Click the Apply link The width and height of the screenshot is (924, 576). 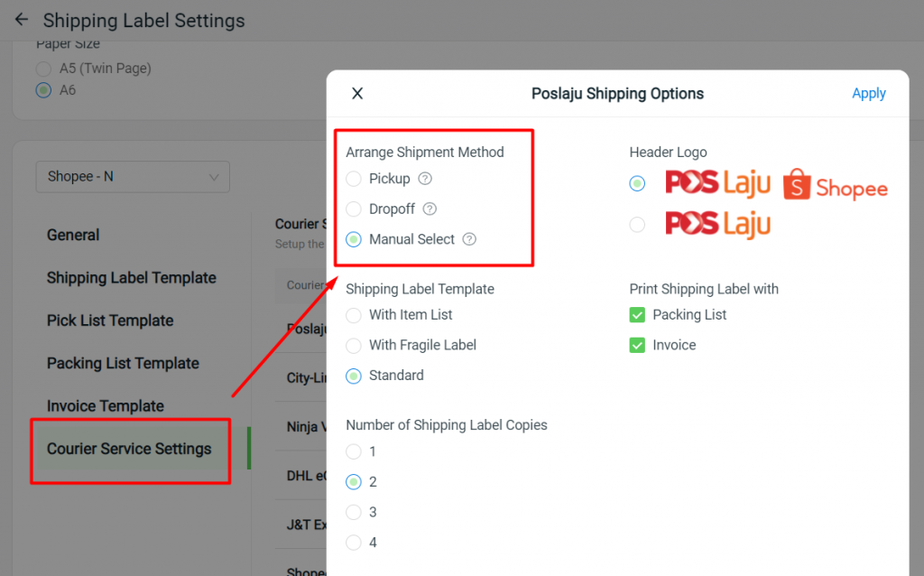[x=868, y=93]
